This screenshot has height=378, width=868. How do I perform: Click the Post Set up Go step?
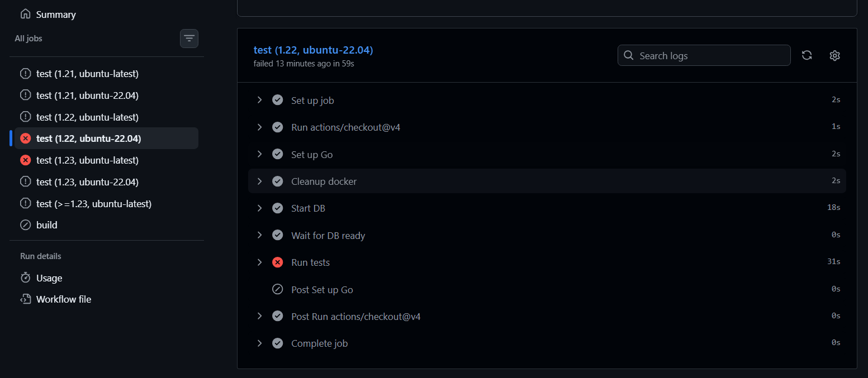322,290
